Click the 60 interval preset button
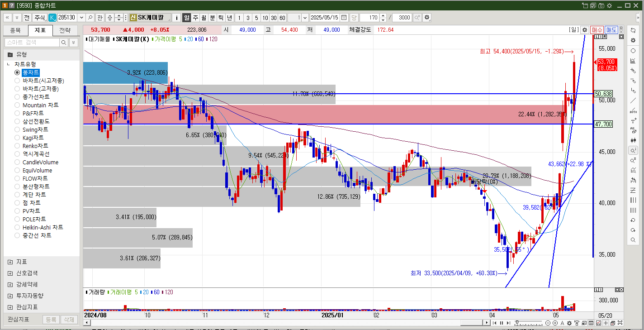 pyautogui.click(x=282, y=18)
